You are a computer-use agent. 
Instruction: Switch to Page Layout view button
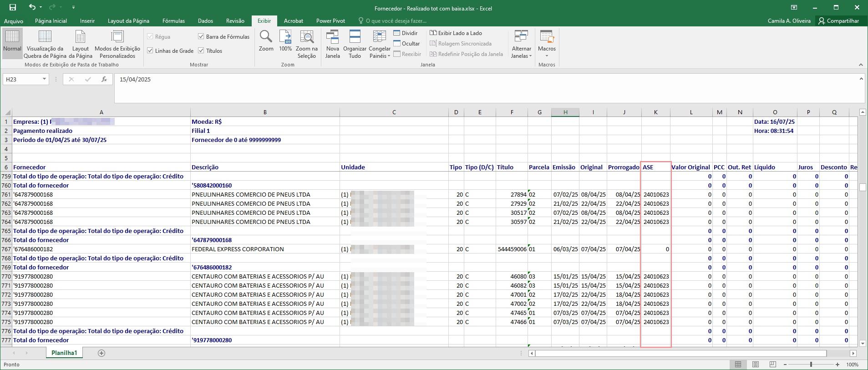(x=81, y=43)
